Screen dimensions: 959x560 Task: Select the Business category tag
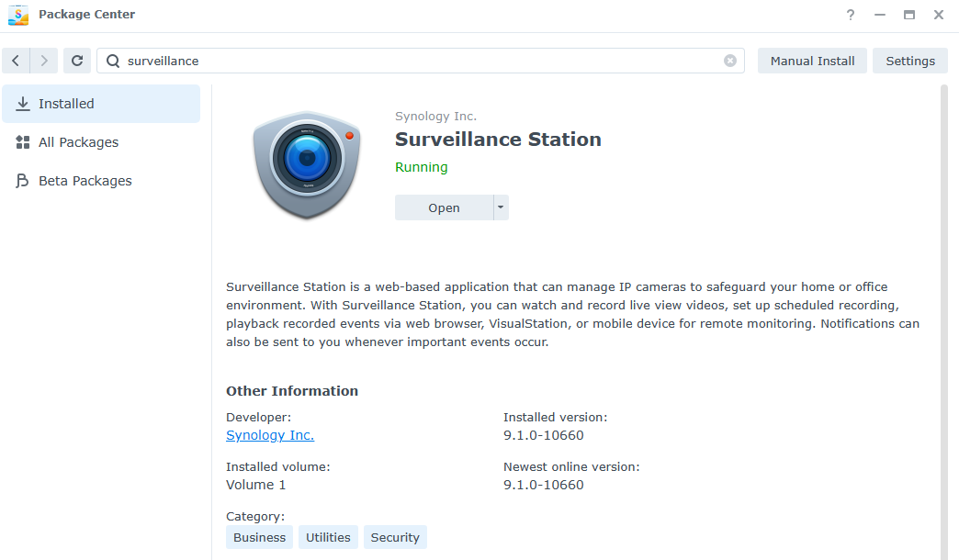(x=259, y=537)
